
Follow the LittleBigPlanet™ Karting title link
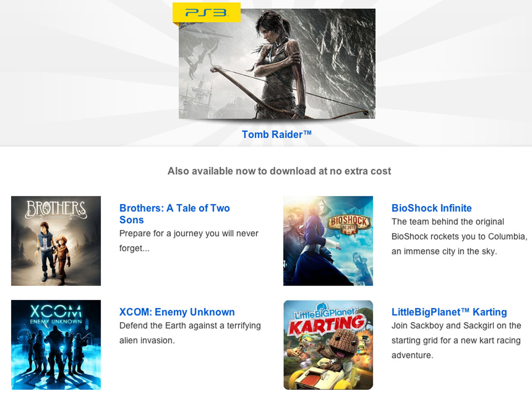449,312
